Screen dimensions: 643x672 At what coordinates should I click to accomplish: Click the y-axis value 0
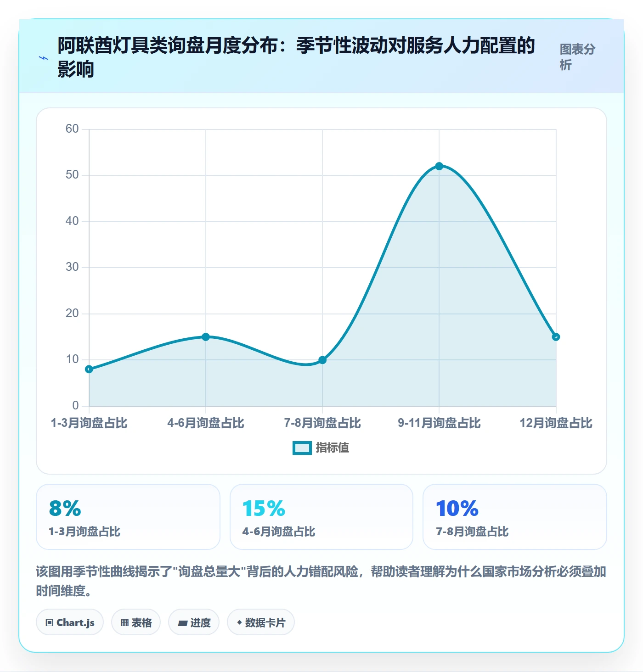[75, 406]
